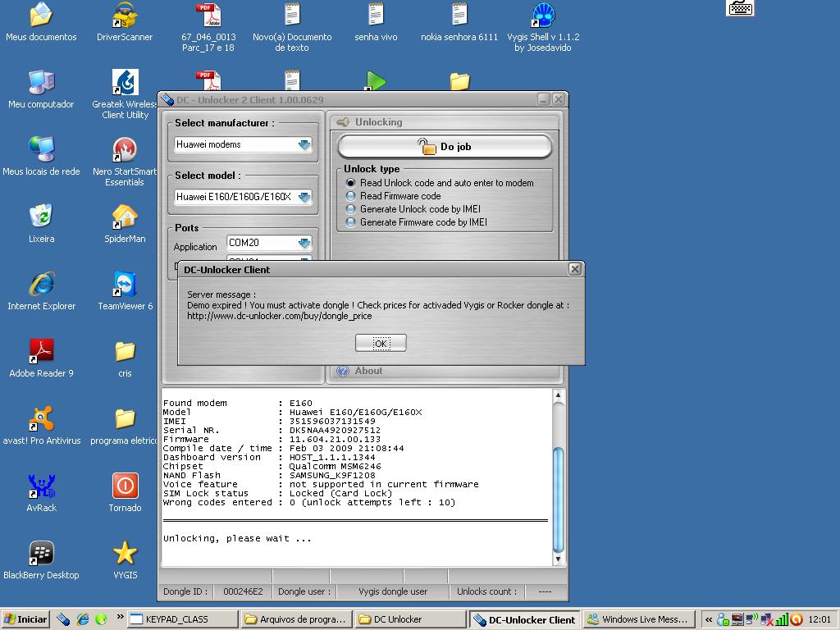Open the Select model dropdown

tap(304, 197)
